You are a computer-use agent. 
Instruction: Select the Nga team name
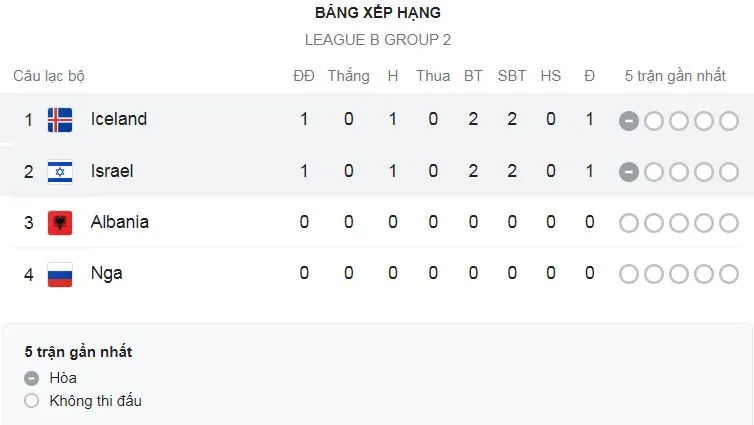pos(106,273)
